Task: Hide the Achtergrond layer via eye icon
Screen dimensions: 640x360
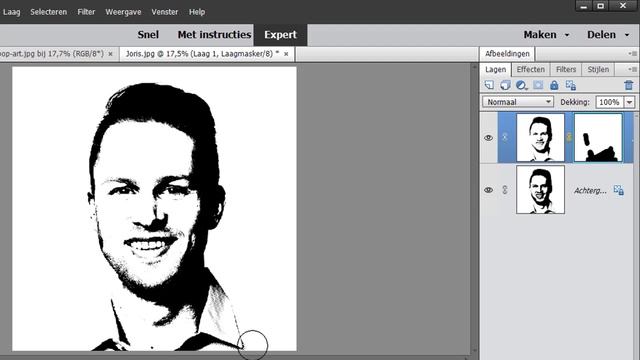Action: point(488,190)
